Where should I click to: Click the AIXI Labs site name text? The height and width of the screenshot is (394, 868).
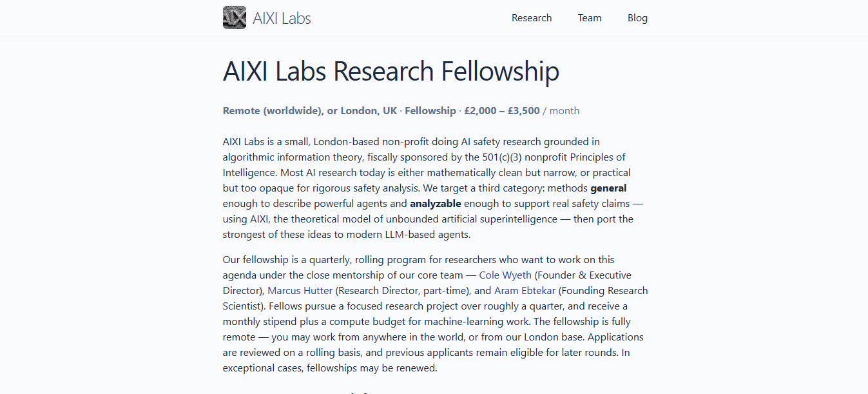[x=282, y=18]
